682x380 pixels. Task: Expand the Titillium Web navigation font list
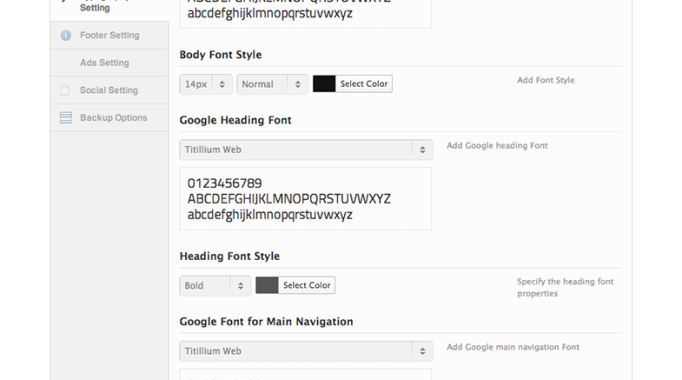(306, 351)
